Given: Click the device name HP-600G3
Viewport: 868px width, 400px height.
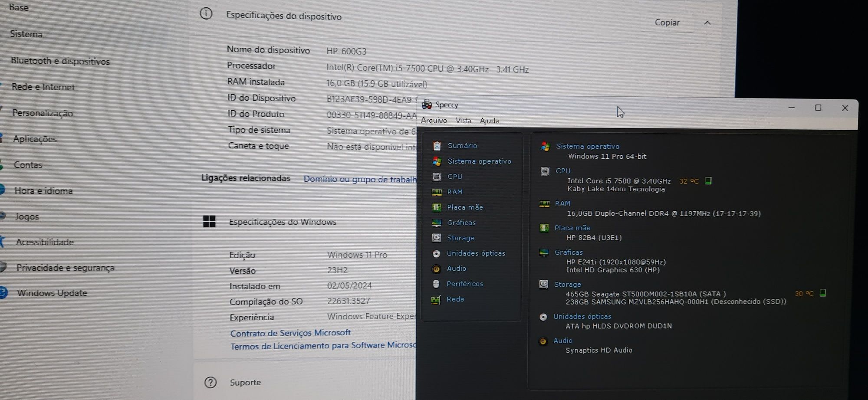Looking at the screenshot, I should click(346, 51).
